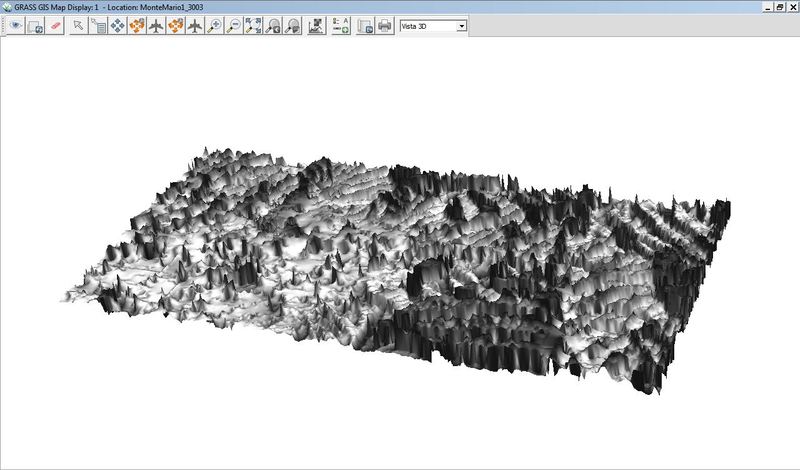This screenshot has height=470, width=800.
Task: Add map elements overlay
Action: pos(340,26)
